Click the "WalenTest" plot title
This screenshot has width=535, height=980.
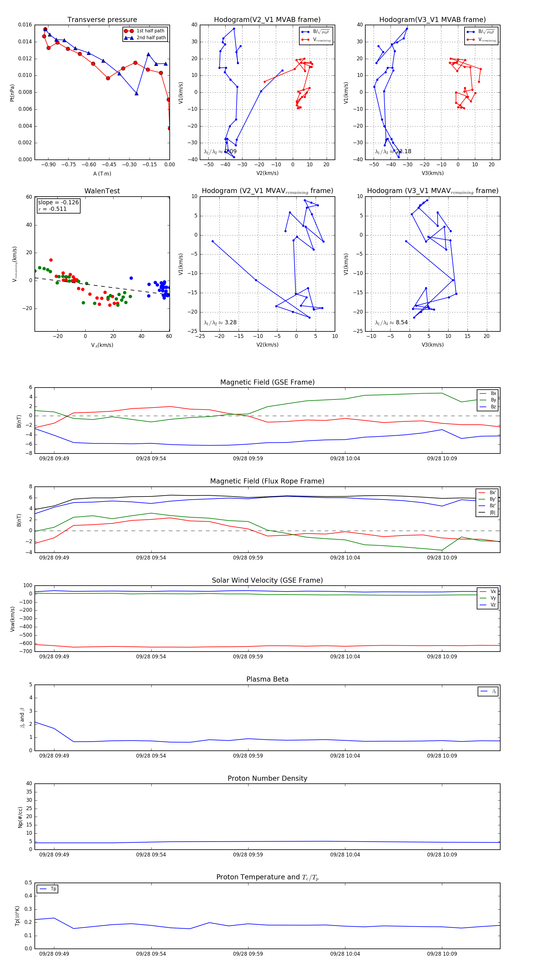102,191
